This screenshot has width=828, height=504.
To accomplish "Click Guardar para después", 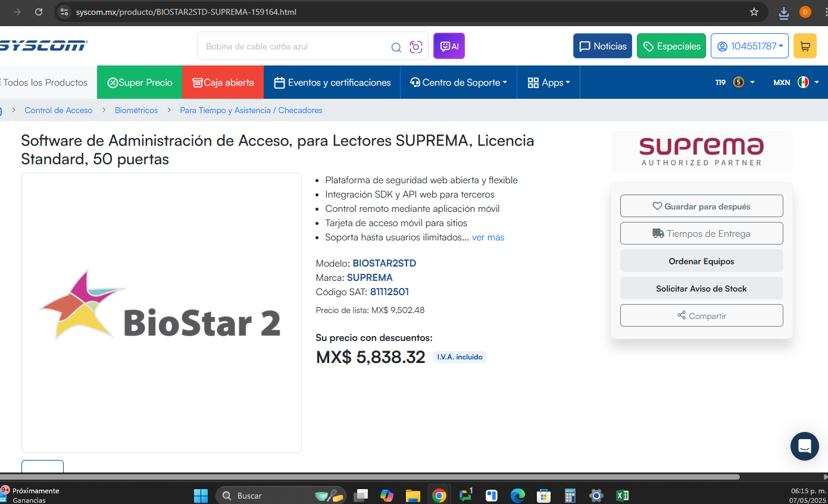I will [x=701, y=206].
